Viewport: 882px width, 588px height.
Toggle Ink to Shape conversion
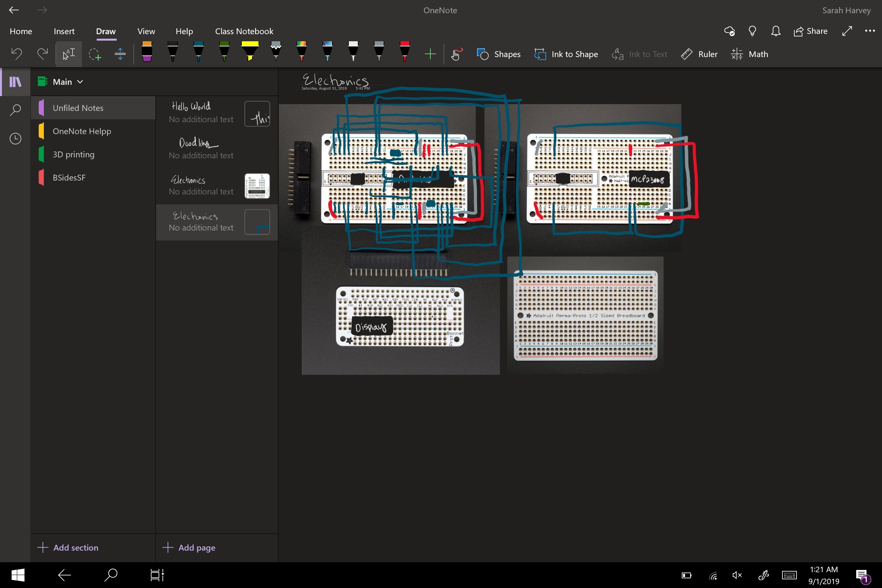point(566,54)
